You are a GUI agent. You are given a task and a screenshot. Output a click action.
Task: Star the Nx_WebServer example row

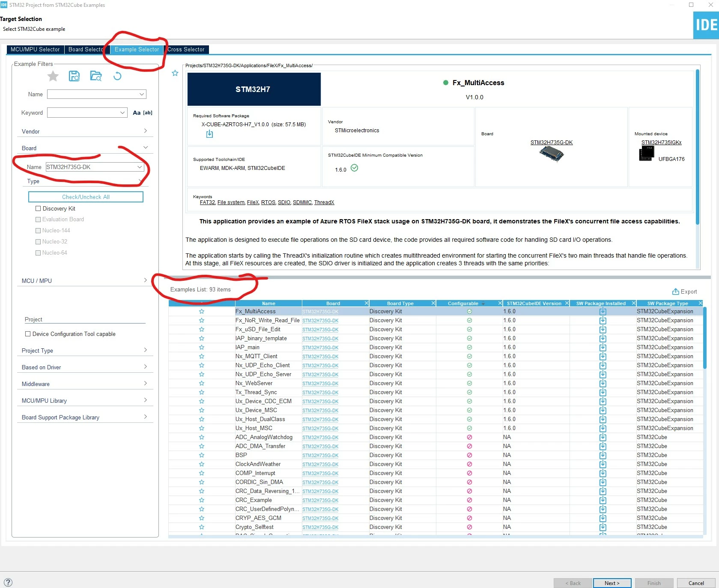coord(202,383)
